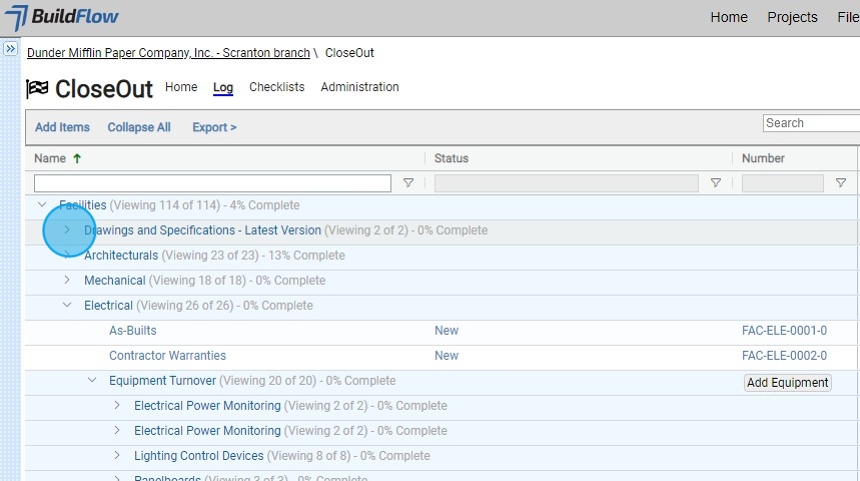Click the BuildFlow logo
Viewport: 860px width, 481px height.
pyautogui.click(x=61, y=17)
